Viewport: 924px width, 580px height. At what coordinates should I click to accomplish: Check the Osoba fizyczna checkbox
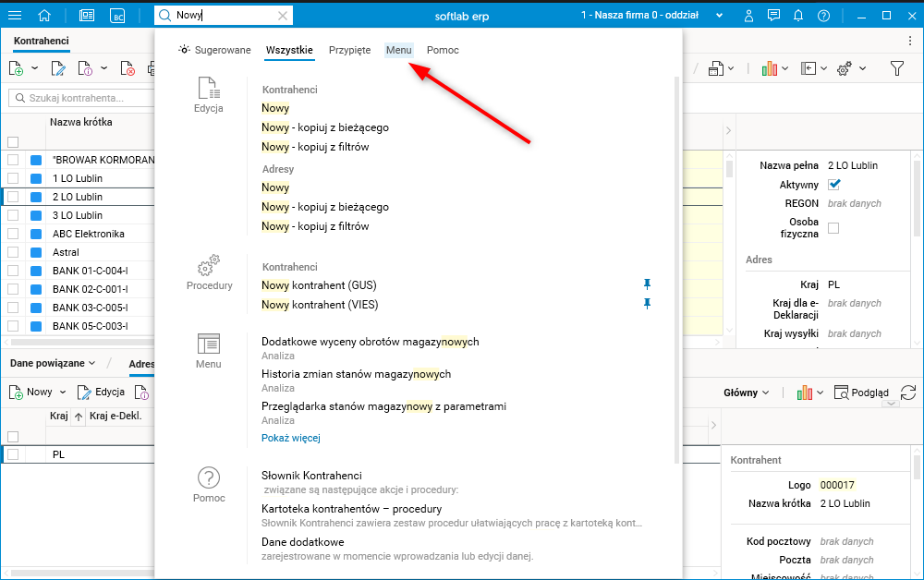833,228
